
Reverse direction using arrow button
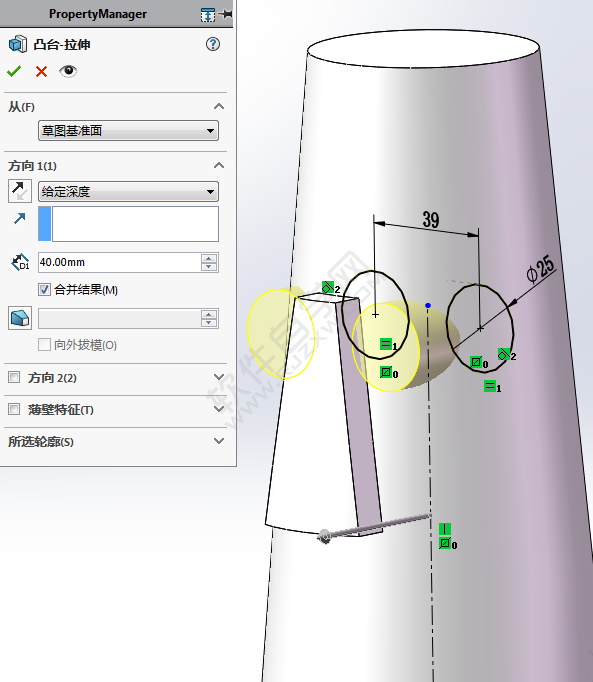20,191
